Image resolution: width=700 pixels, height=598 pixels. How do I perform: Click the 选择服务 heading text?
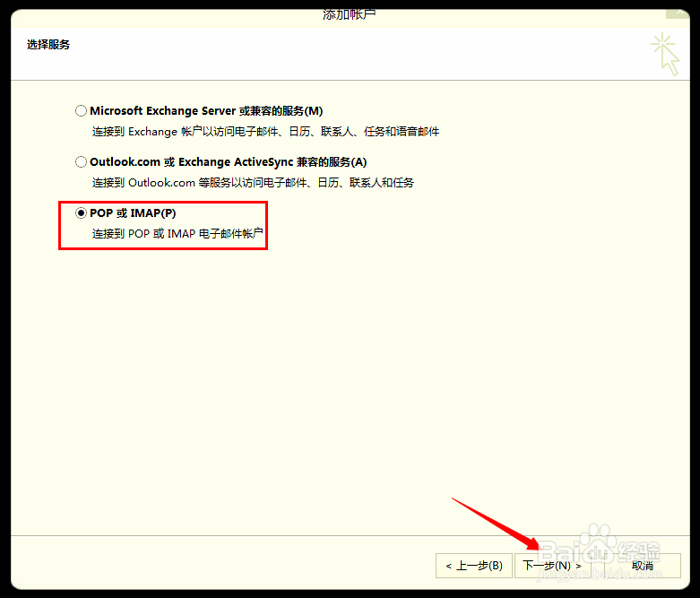point(48,45)
